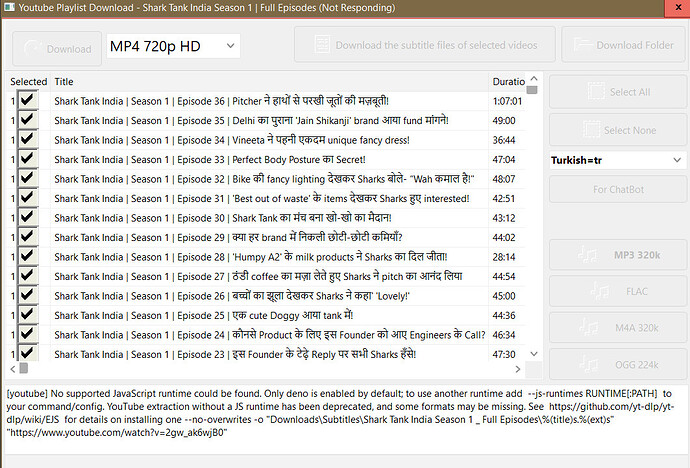Screen dimensions: 690x468
Task: Select Episode 32 Bike fancy lighting title
Action: [x=264, y=179]
